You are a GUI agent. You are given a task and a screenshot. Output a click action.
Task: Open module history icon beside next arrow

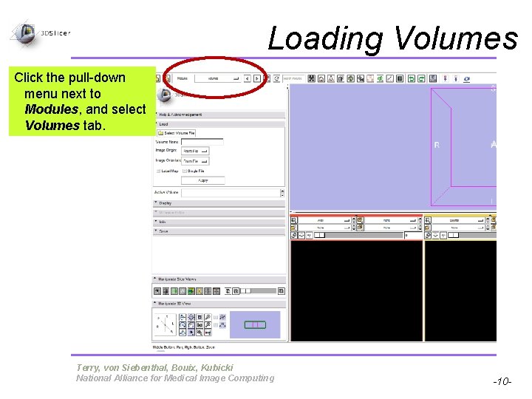267,79
